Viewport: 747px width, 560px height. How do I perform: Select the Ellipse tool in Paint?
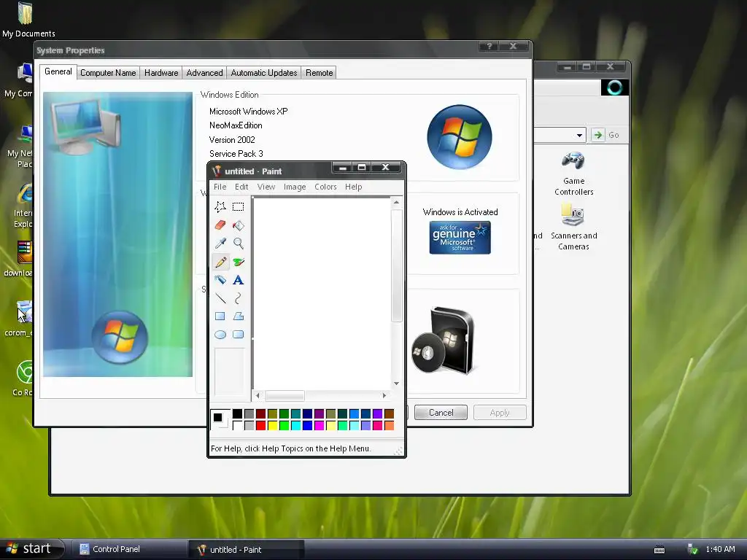[220, 335]
